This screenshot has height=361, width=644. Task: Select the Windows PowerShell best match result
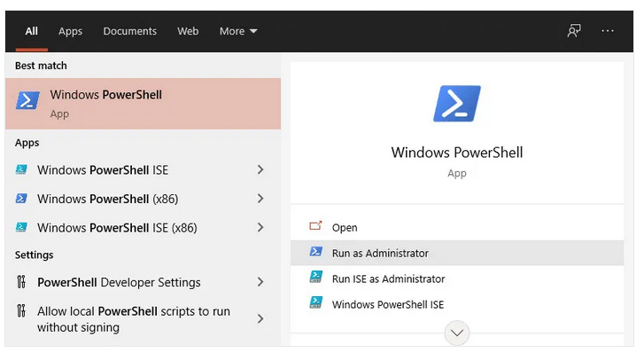click(142, 104)
